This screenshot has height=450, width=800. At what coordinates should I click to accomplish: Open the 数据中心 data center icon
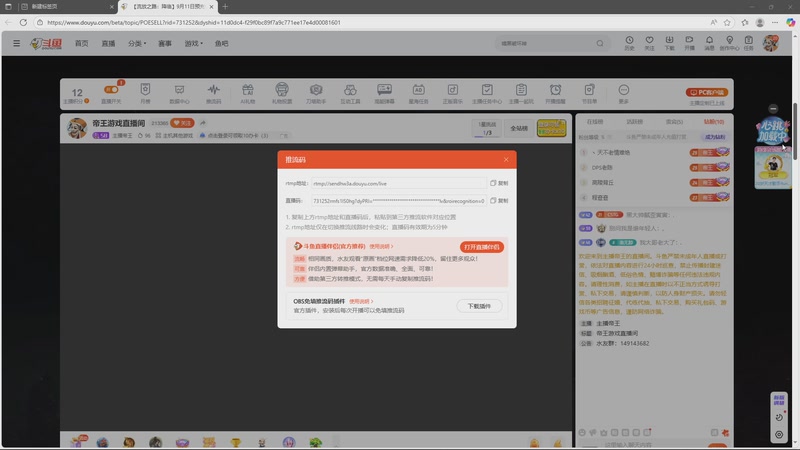(179, 93)
